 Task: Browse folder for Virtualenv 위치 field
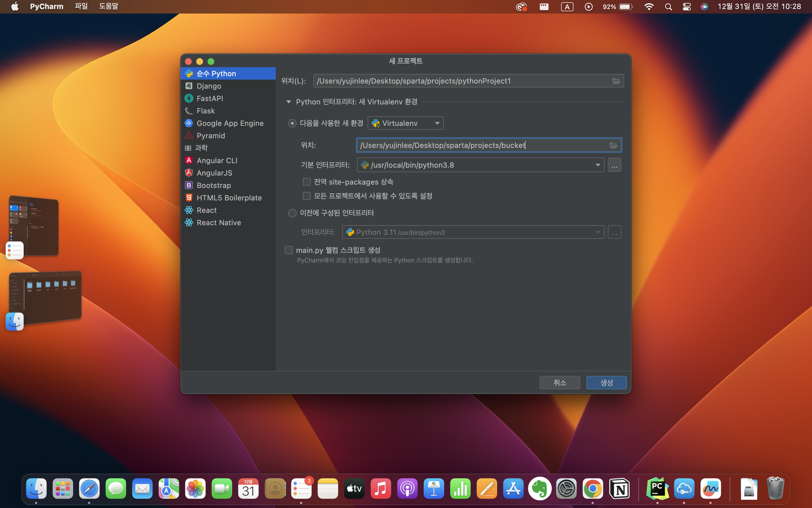pos(613,145)
